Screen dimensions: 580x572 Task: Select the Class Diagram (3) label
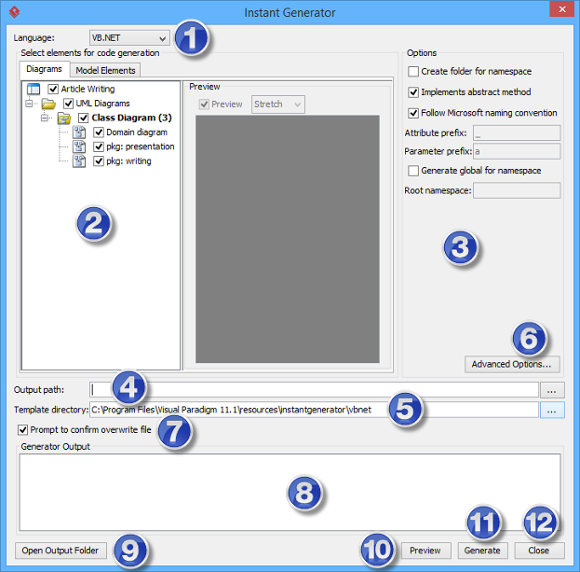(132, 118)
